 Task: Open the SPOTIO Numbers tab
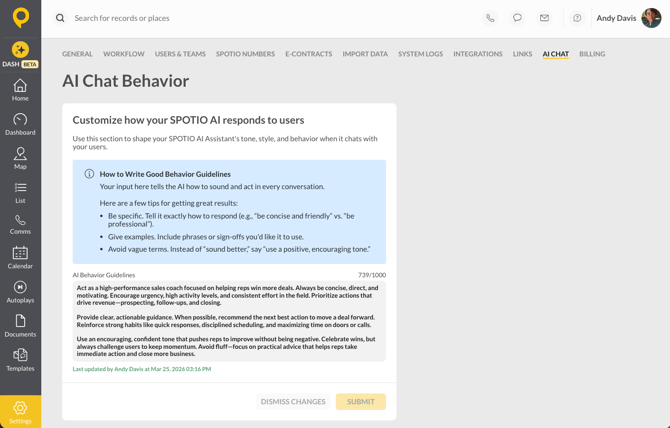[x=245, y=54]
